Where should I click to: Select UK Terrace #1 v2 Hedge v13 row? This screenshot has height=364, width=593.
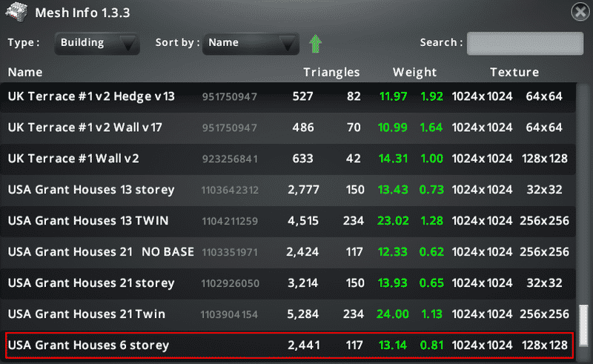coord(289,96)
